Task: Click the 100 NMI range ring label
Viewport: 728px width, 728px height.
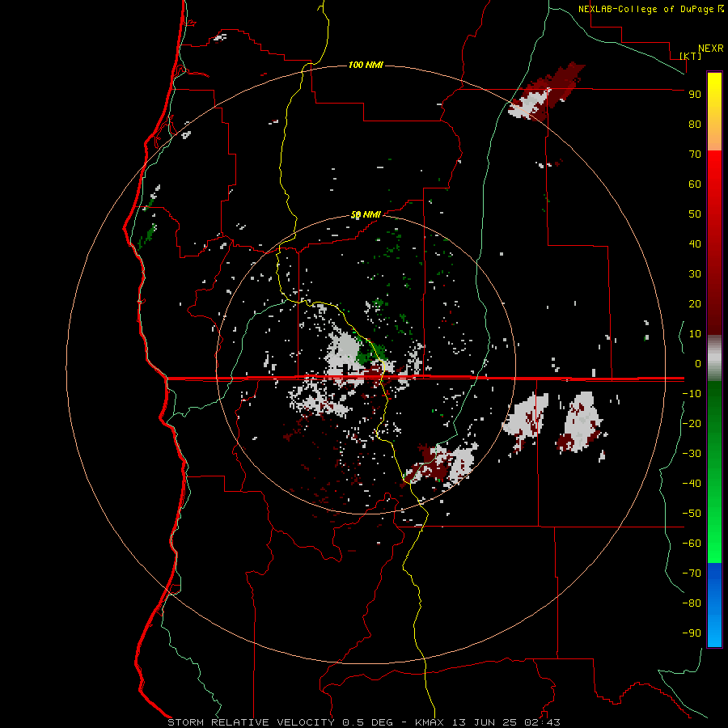Action: pyautogui.click(x=366, y=65)
